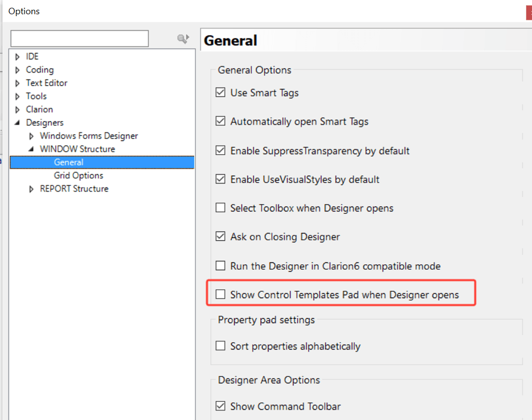Turn off Ask on Closing Designer
Image resolution: width=532 pixels, height=420 pixels.
220,236
